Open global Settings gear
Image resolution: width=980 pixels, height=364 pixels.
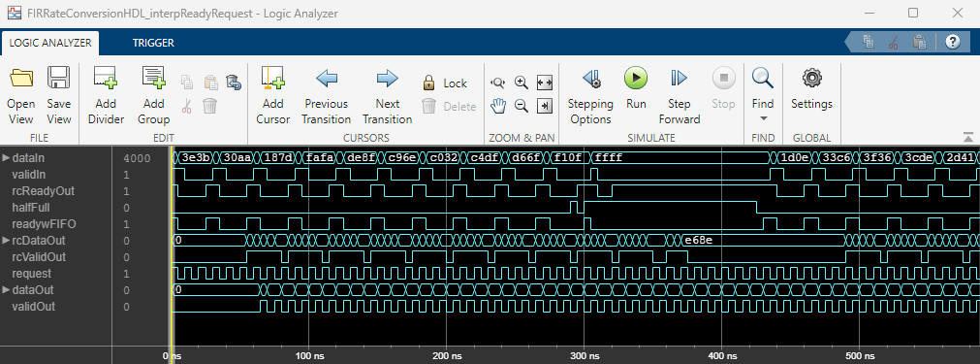811,87
